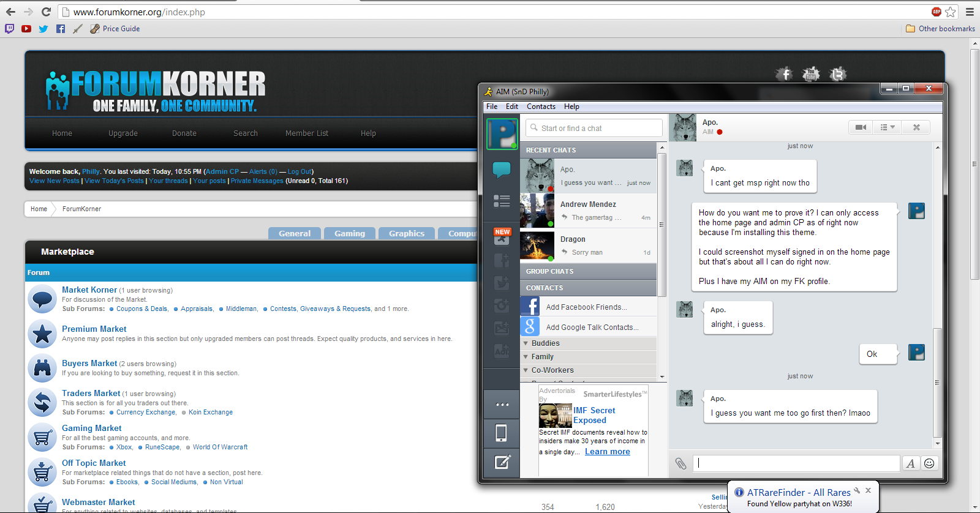This screenshot has height=513, width=980.
Task: Open the emoticon smiley picker
Action: coord(929,463)
